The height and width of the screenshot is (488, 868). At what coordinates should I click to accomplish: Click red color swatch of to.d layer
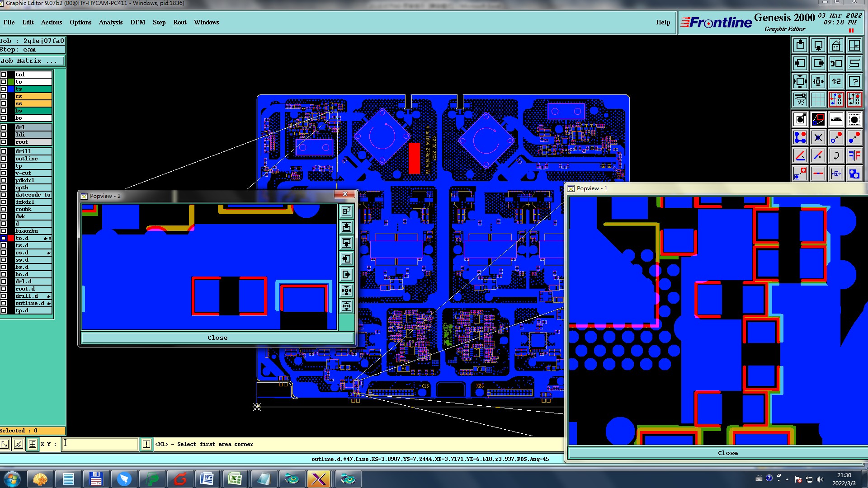point(11,238)
